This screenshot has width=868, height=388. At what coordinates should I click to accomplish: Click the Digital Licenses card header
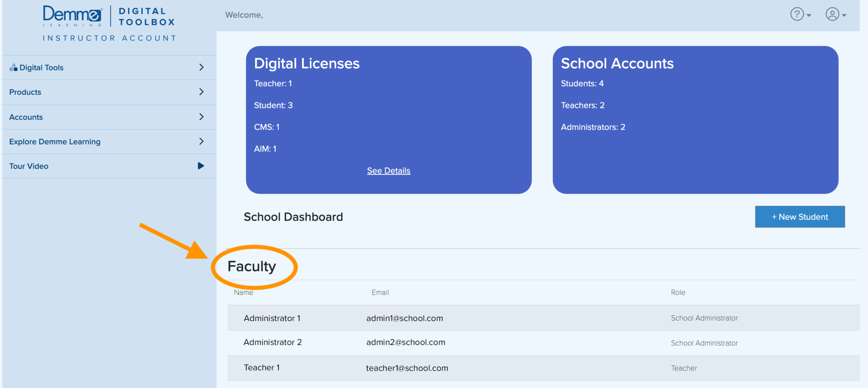tap(307, 64)
